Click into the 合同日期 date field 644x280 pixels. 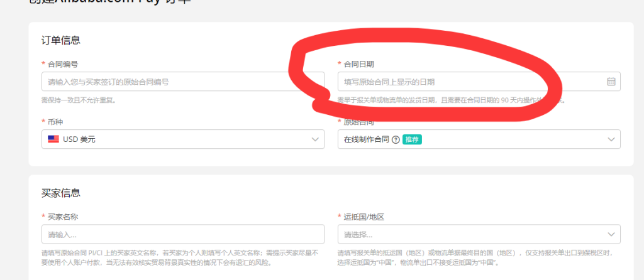pos(465,82)
